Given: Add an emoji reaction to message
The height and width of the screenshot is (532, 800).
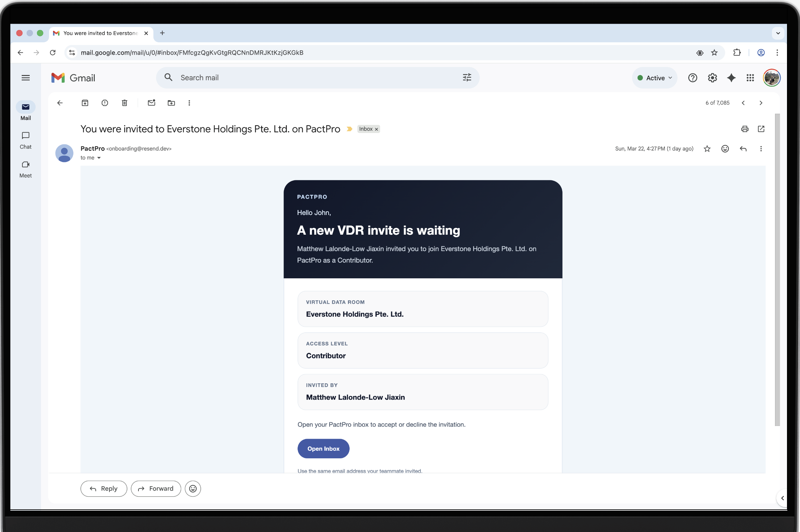Looking at the screenshot, I should 725,149.
